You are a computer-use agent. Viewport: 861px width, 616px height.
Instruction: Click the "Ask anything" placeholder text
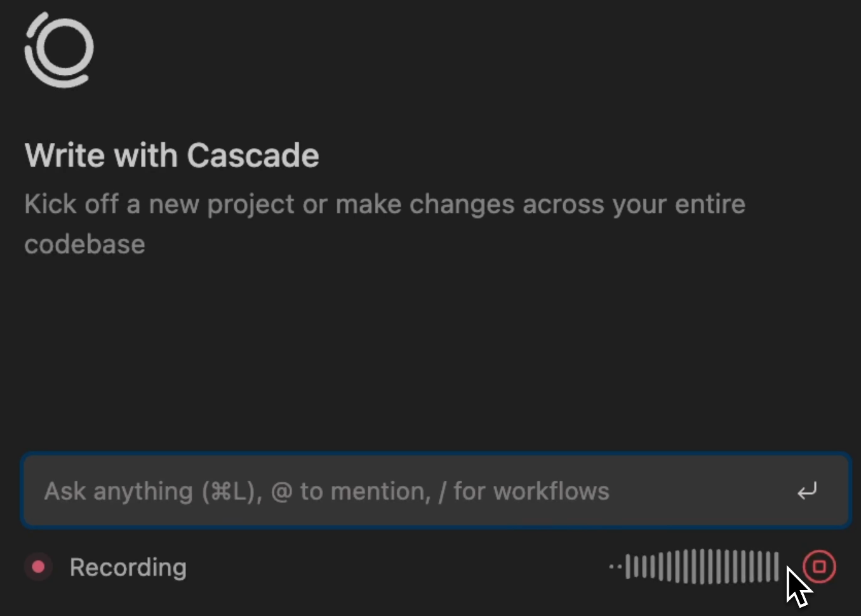coord(118,492)
